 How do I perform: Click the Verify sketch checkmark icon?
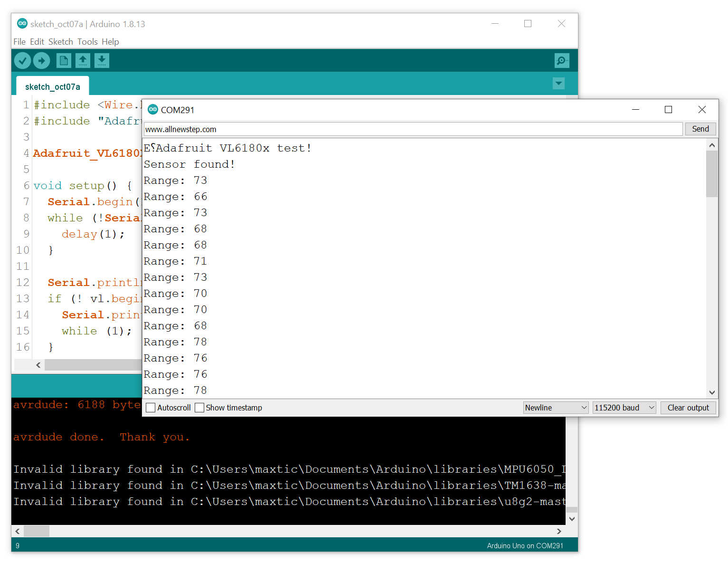click(22, 60)
